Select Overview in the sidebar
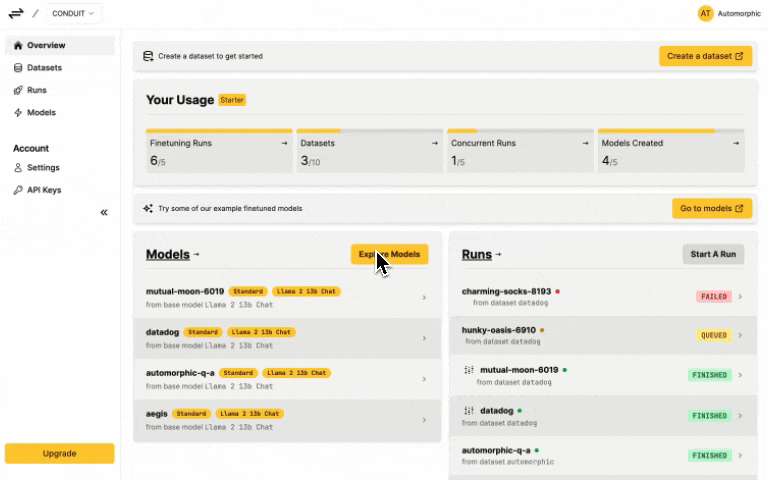The image size is (768, 480). pos(46,45)
